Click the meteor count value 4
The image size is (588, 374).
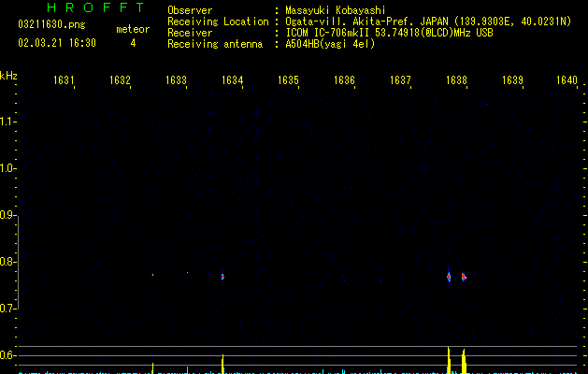133,43
